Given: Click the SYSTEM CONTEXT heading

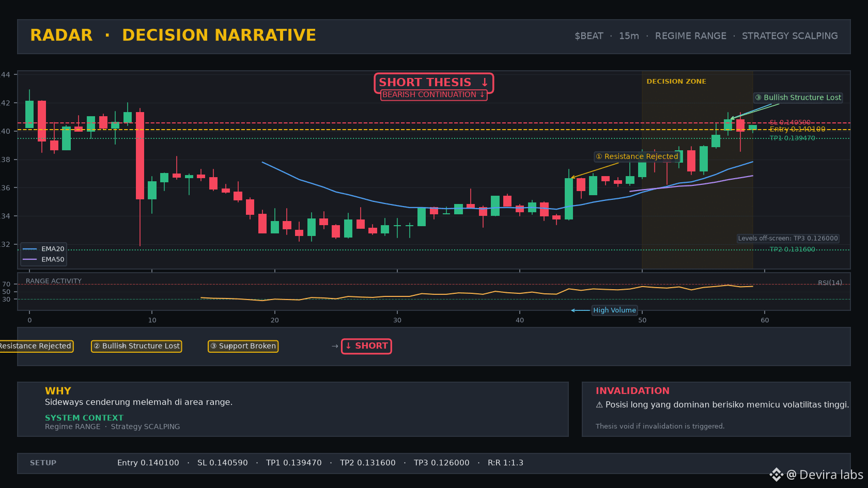Looking at the screenshot, I should pyautogui.click(x=84, y=418).
